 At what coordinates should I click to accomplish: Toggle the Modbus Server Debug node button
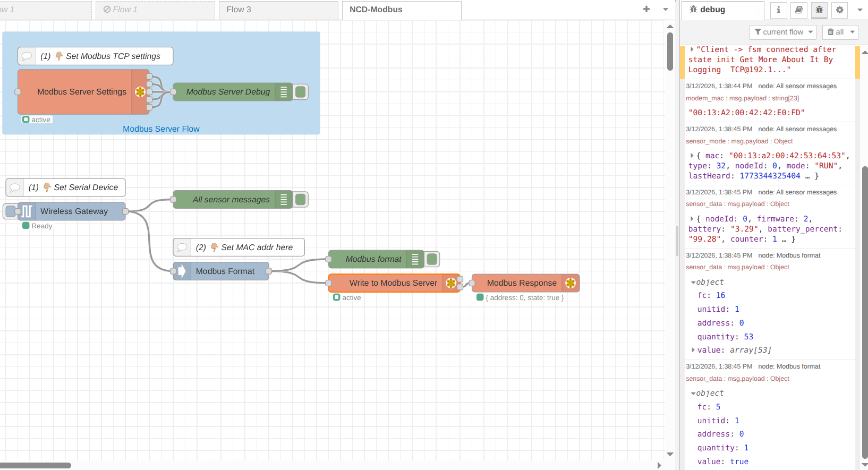[x=301, y=92]
